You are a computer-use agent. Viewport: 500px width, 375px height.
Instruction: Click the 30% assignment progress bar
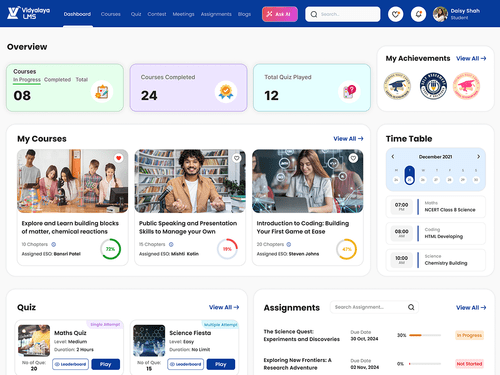425,335
